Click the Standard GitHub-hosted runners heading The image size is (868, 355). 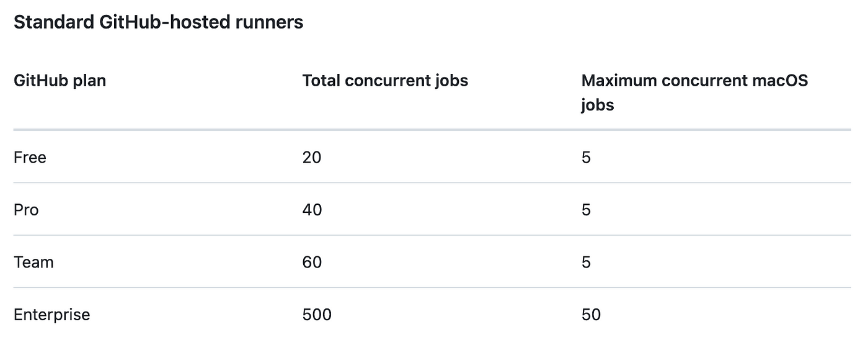pyautogui.click(x=158, y=22)
